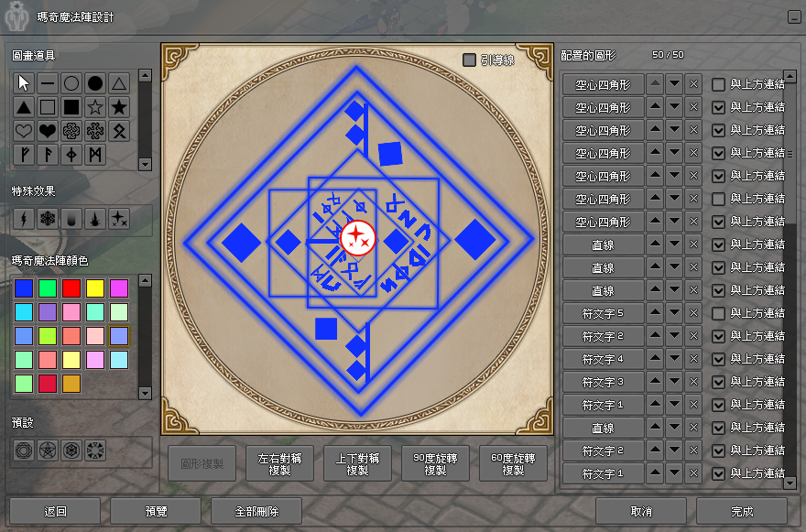The image size is (806, 532).
Task: Pick the crimson dark red swatch
Action: [48, 384]
